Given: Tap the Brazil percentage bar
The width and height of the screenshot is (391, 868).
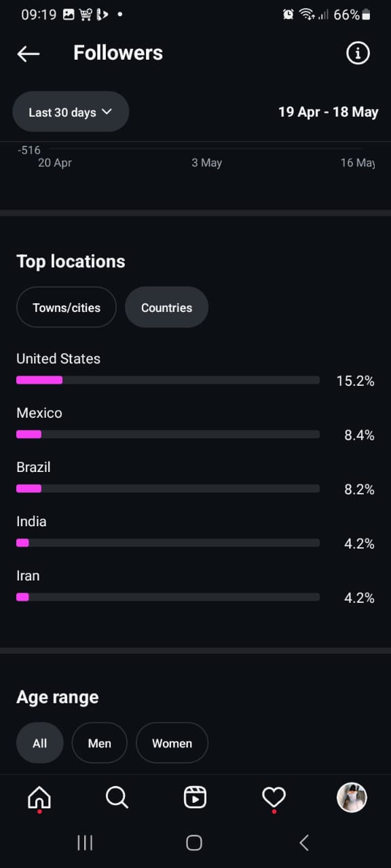Looking at the screenshot, I should click(x=168, y=489).
